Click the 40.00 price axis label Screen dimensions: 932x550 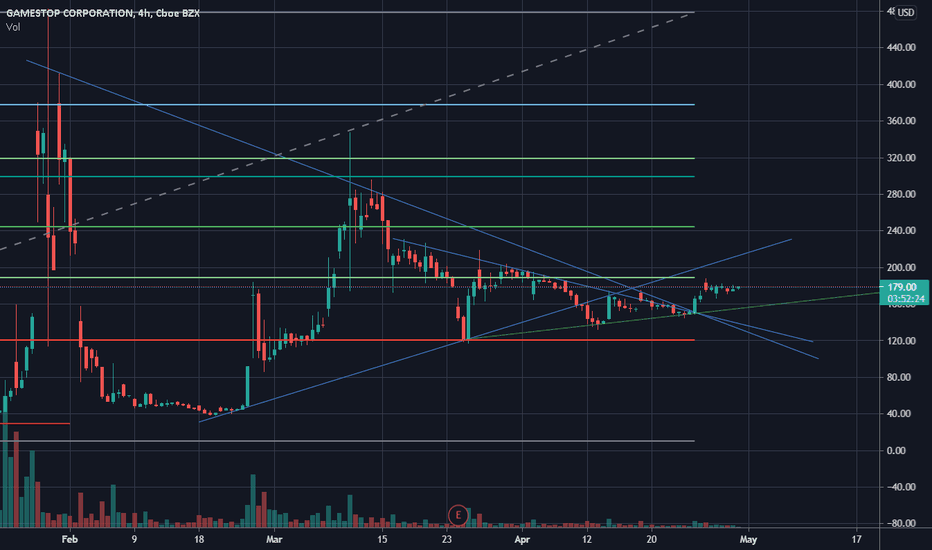[898, 414]
